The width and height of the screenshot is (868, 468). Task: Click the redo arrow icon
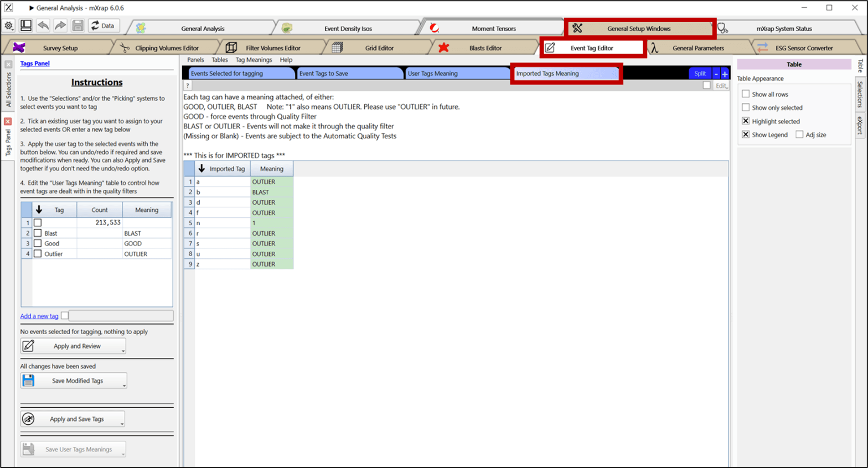pyautogui.click(x=60, y=25)
